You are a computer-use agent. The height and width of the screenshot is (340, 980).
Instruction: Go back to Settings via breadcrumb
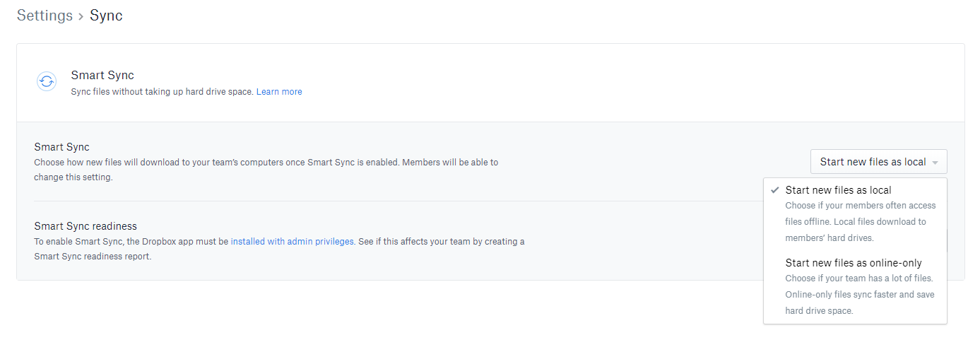pos(45,16)
